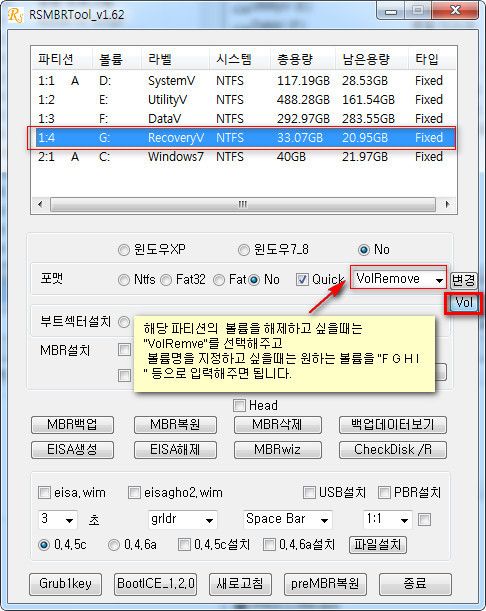Click the 백업데이터보기 button
Screen dimensions: 486x611
coord(393,425)
